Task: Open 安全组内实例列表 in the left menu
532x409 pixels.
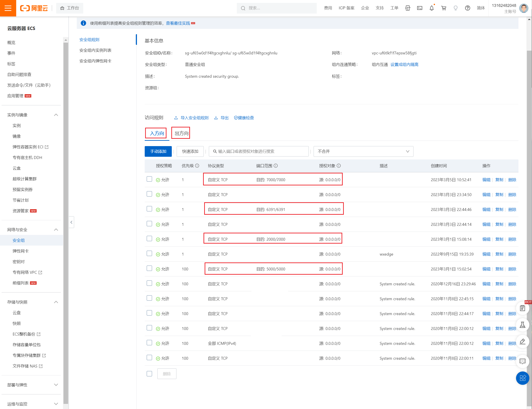Action: click(95, 50)
